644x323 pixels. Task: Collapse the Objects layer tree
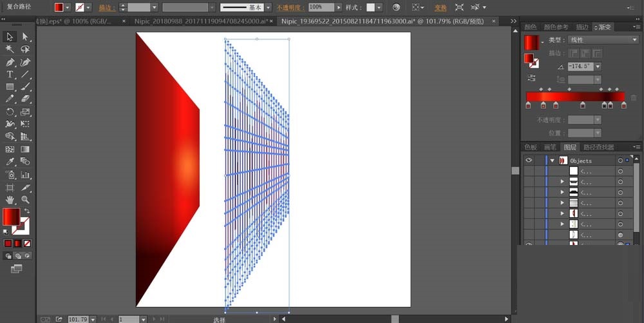point(552,161)
